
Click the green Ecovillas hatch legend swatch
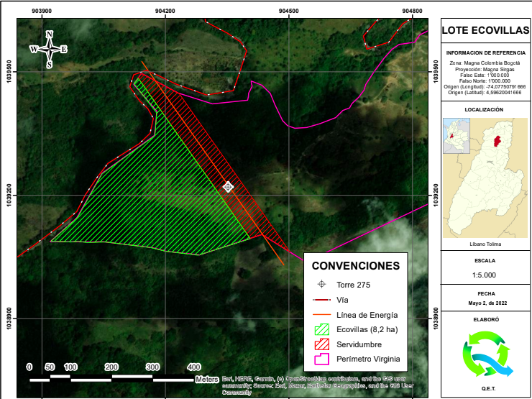pyautogui.click(x=321, y=329)
